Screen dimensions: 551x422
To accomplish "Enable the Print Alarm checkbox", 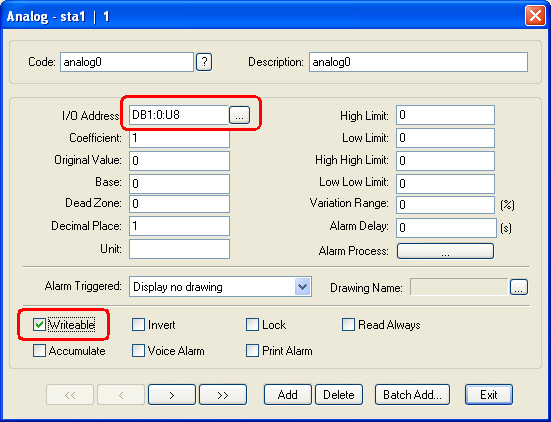I will 252,351.
